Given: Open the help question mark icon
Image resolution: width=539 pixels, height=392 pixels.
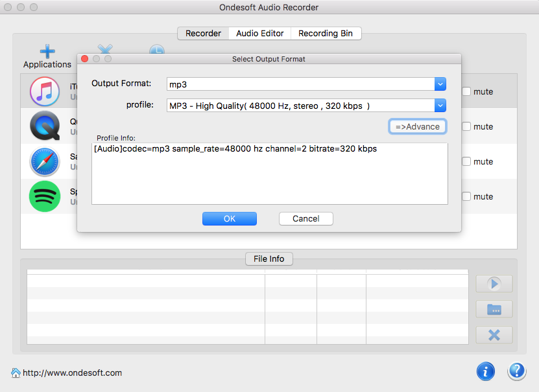Looking at the screenshot, I should tap(517, 371).
